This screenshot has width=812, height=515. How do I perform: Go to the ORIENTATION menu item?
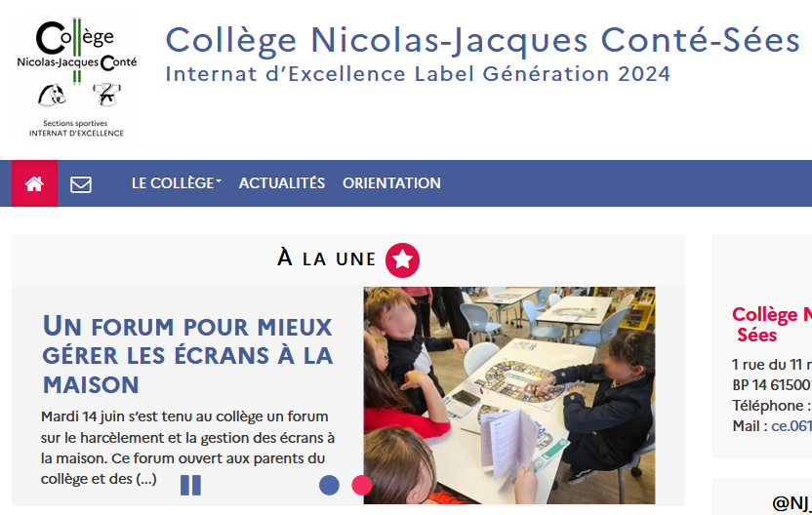click(x=391, y=183)
